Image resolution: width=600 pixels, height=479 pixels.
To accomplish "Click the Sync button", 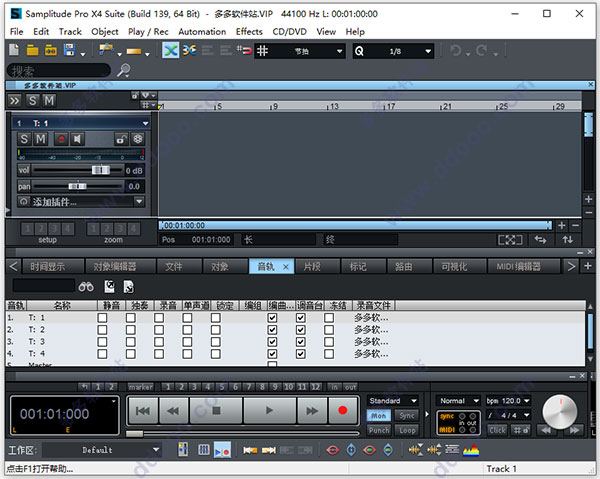I will [406, 415].
